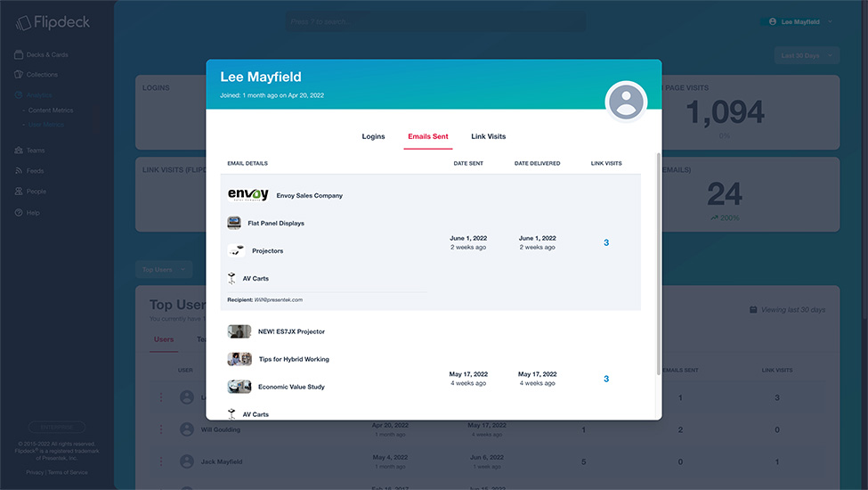
Task: Click Tips for Hybrid Working thumbnail
Action: pos(239,359)
